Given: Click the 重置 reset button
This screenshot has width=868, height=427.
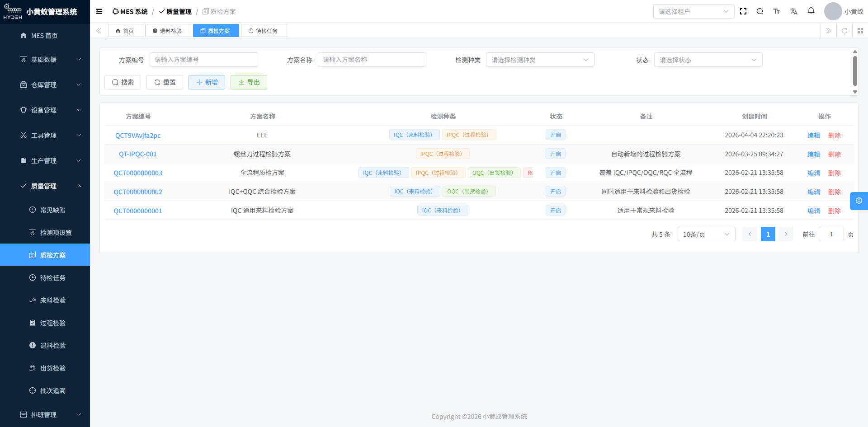Looking at the screenshot, I should [165, 82].
